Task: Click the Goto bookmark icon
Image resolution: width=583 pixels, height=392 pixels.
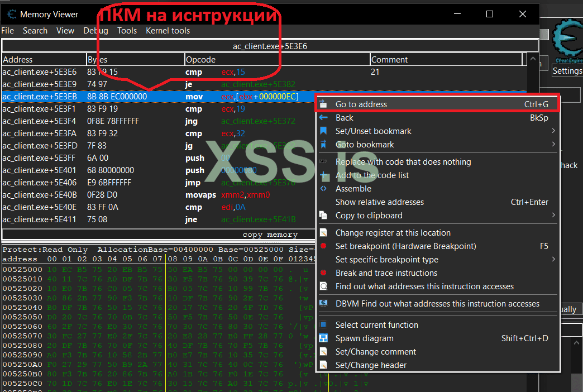Action: [x=323, y=145]
